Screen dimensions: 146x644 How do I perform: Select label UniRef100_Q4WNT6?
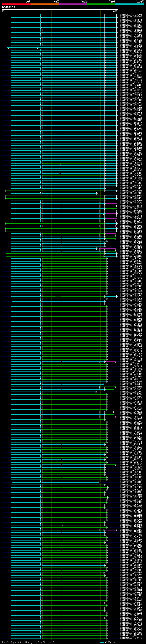[x=131, y=208]
